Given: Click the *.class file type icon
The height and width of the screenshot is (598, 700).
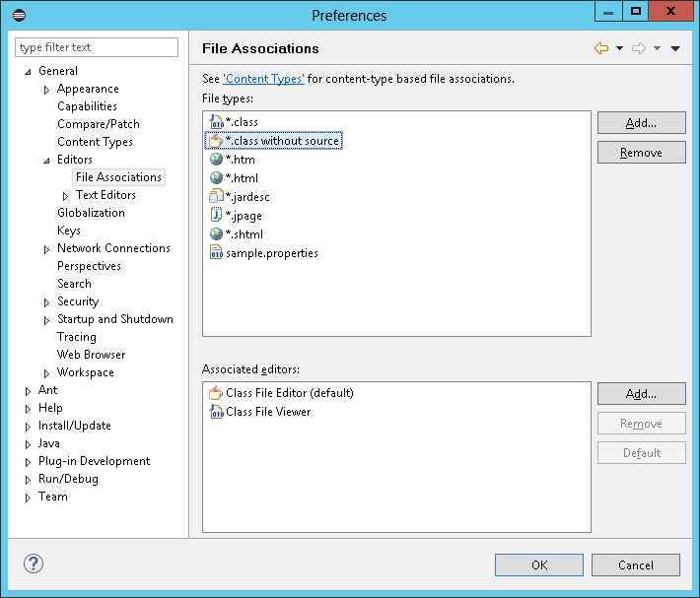Looking at the screenshot, I should (217, 121).
